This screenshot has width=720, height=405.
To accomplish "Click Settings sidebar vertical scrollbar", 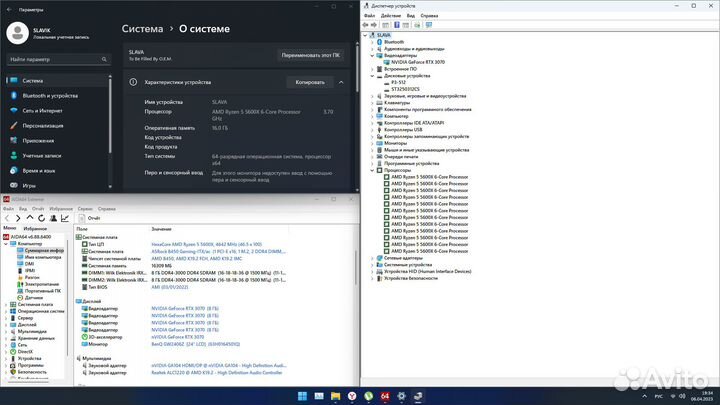I will point(110,115).
